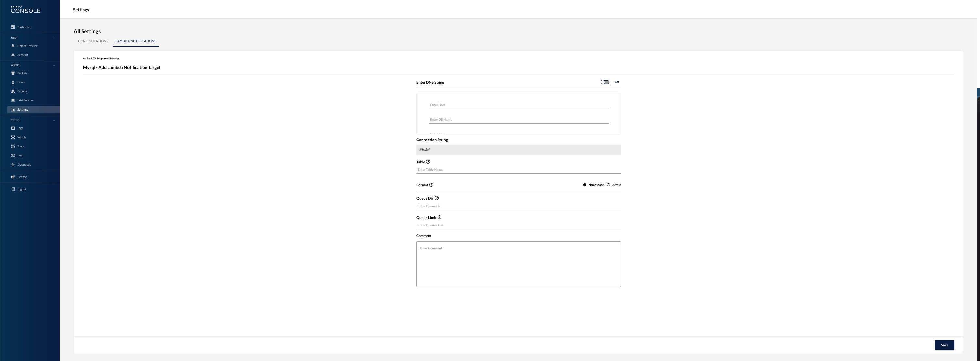Viewport: 980px width, 361px height.
Task: Click the Enter Table Name field
Action: point(518,170)
